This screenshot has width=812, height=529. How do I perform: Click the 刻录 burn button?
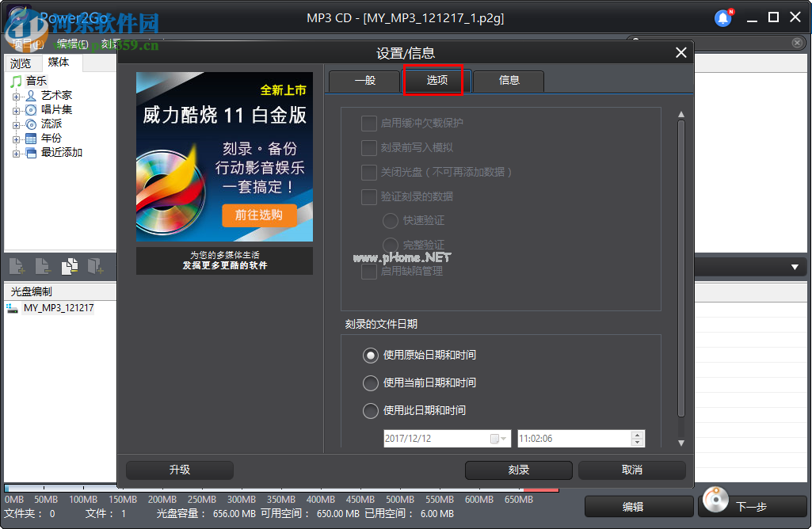coord(518,470)
